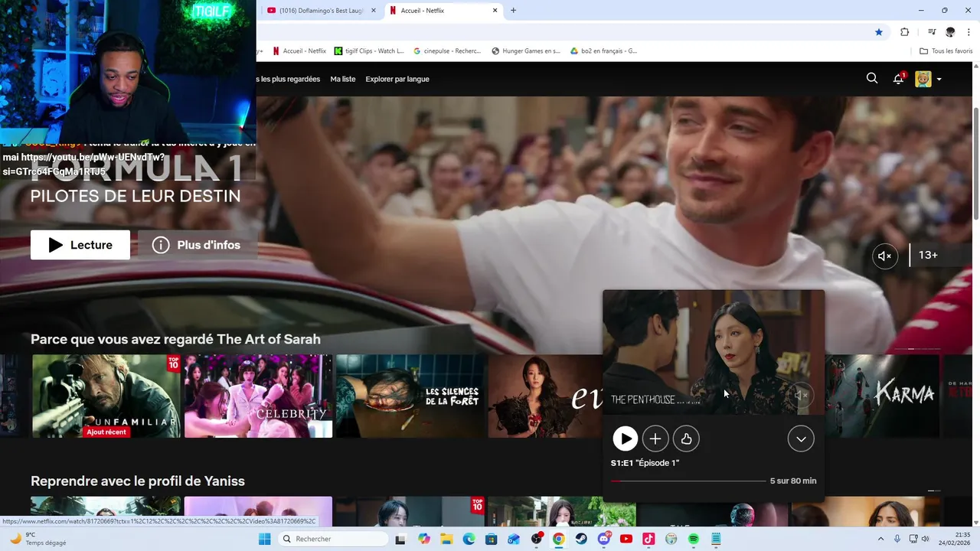
Task: Open Chrome media controls icon
Action: tap(932, 31)
